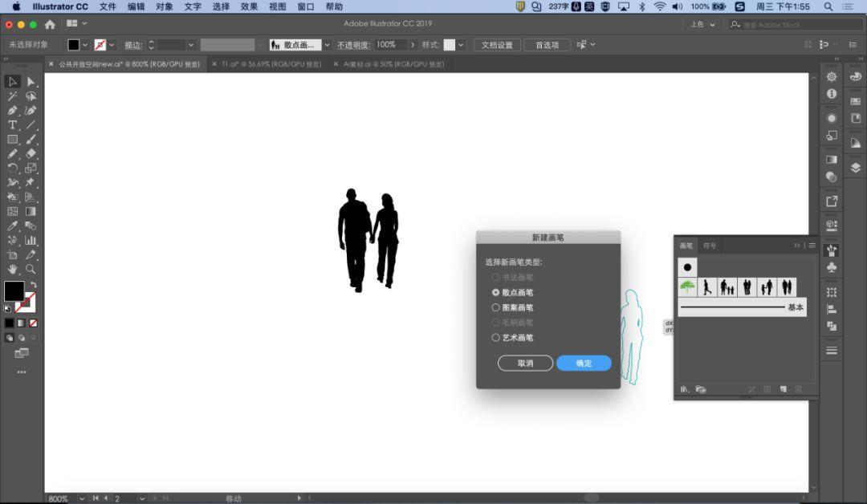Open the Layers panel icon in right dock

pyautogui.click(x=856, y=168)
